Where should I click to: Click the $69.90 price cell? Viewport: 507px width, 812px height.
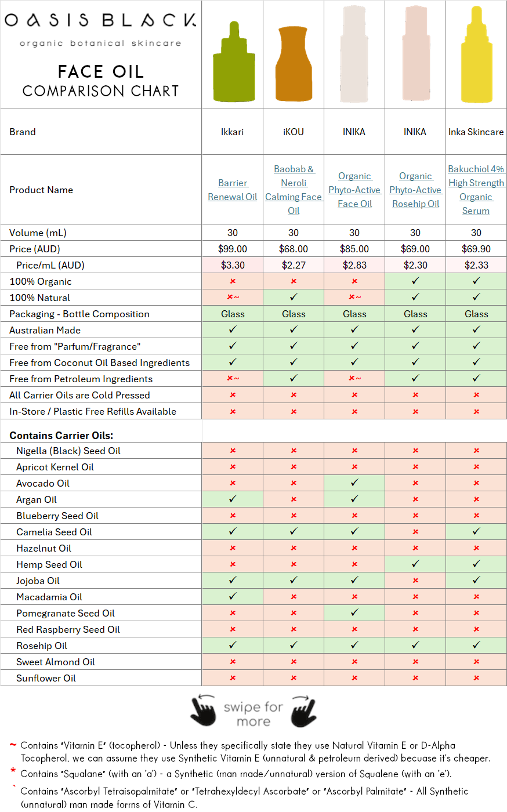pyautogui.click(x=476, y=249)
